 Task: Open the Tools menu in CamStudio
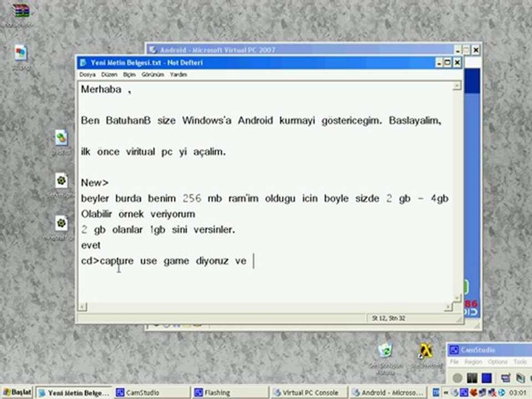[520, 362]
